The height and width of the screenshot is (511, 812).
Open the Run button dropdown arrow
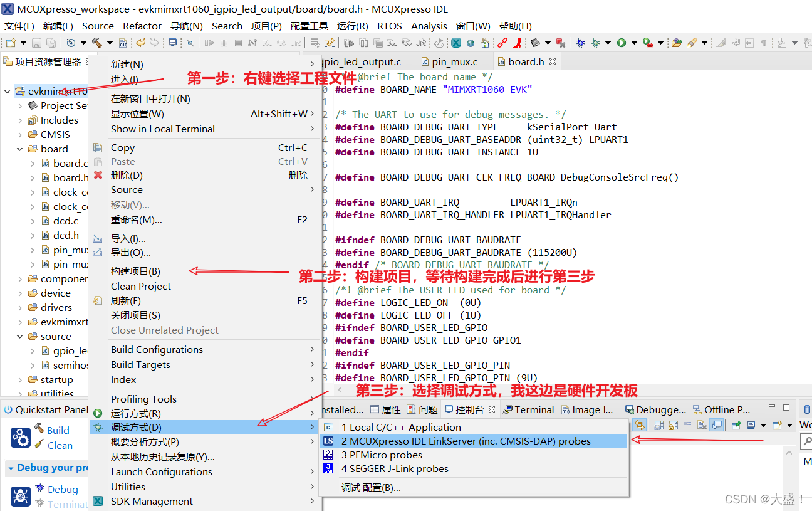point(634,43)
